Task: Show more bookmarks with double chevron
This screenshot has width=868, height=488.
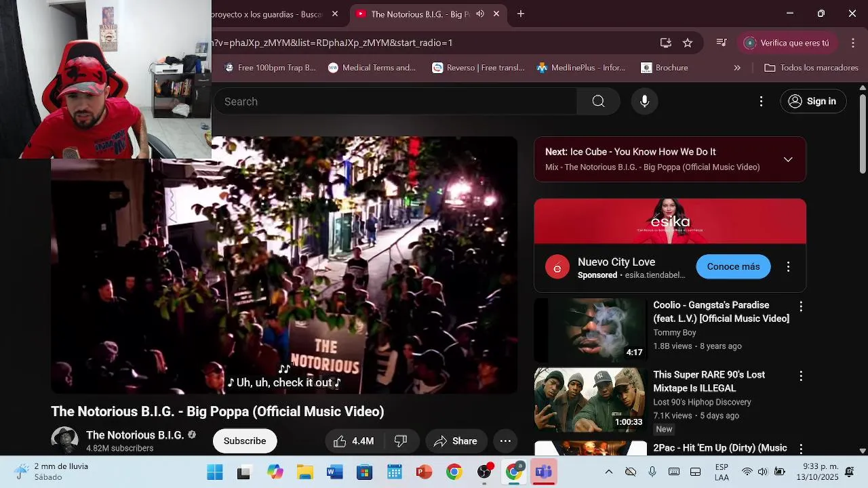Action: [737, 68]
